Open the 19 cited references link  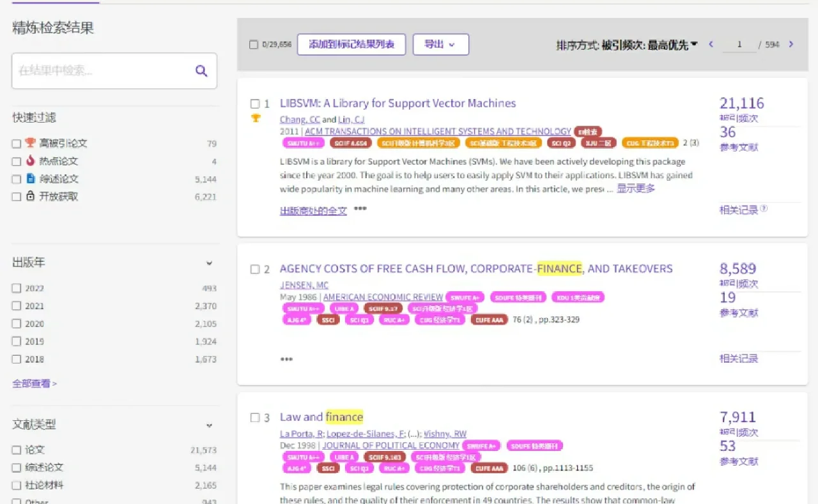click(x=728, y=298)
